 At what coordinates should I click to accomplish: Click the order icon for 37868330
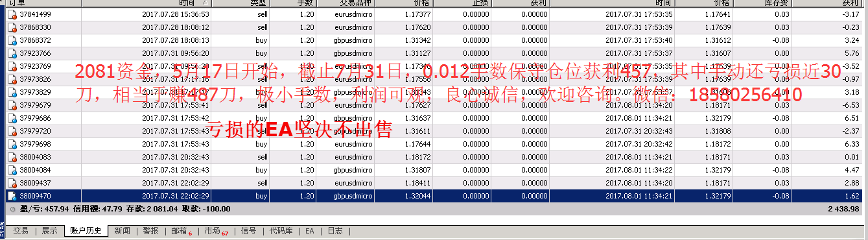pyautogui.click(x=12, y=27)
